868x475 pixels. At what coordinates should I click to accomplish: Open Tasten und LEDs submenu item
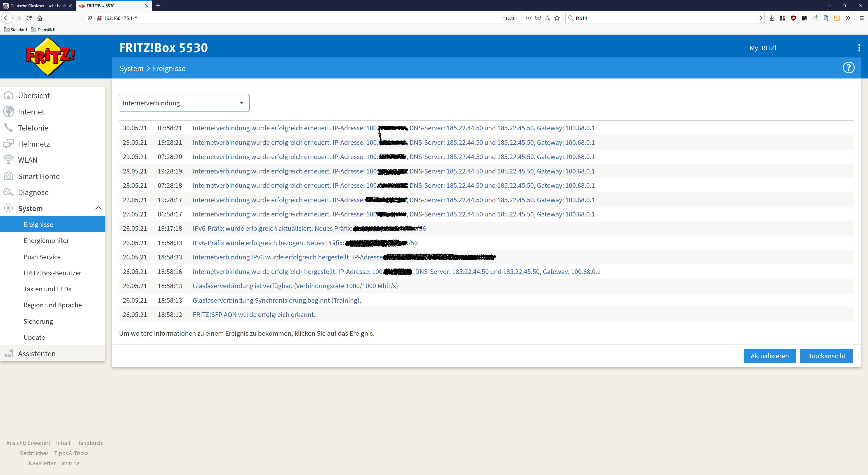point(47,289)
